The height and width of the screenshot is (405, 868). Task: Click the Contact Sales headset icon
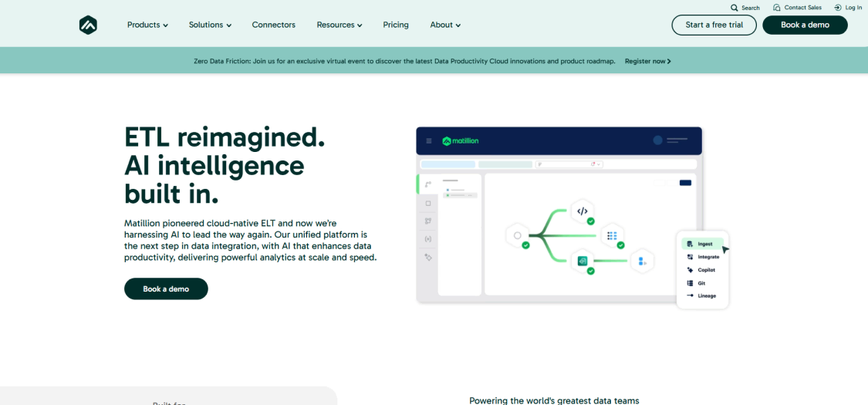pos(776,8)
